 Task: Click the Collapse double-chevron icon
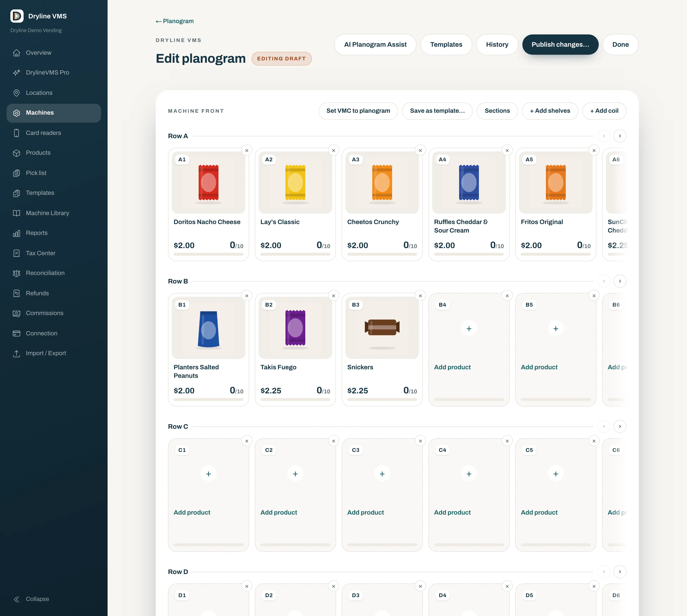coord(16,599)
